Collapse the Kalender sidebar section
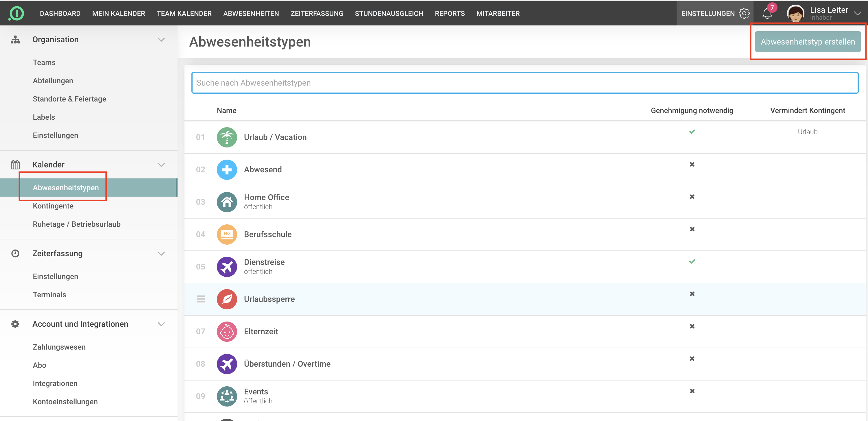Image resolution: width=868 pixels, height=421 pixels. click(161, 165)
